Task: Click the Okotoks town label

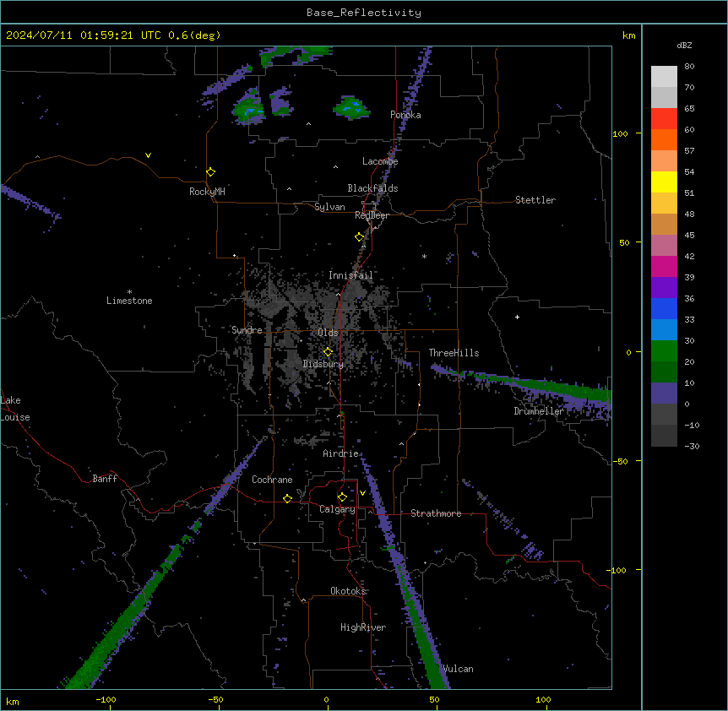Action: click(x=348, y=591)
